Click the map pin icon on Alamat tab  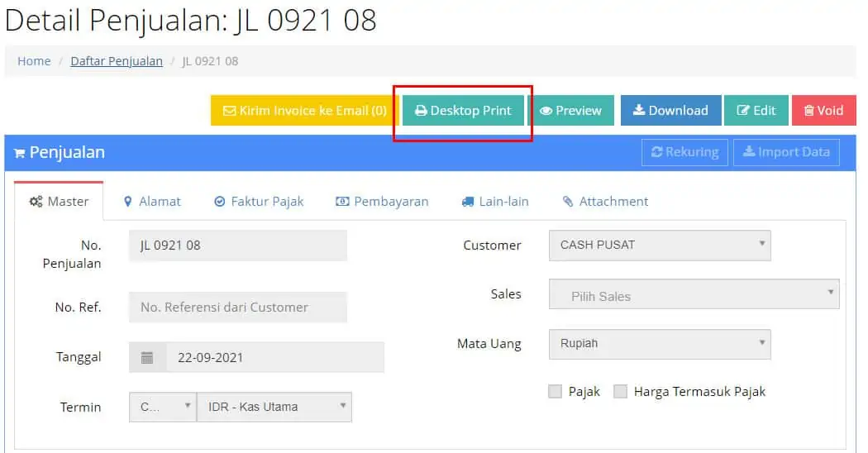(x=128, y=202)
